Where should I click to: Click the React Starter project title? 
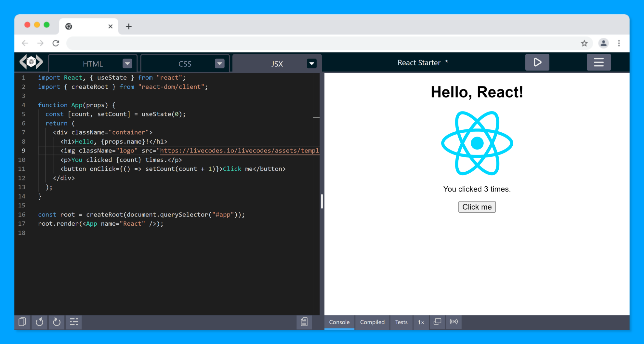[419, 62]
